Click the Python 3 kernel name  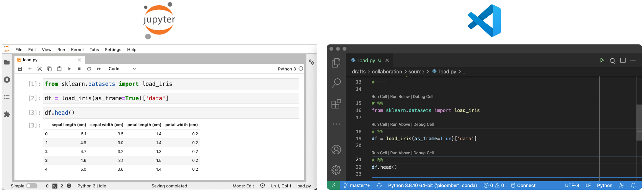pyautogui.click(x=287, y=69)
